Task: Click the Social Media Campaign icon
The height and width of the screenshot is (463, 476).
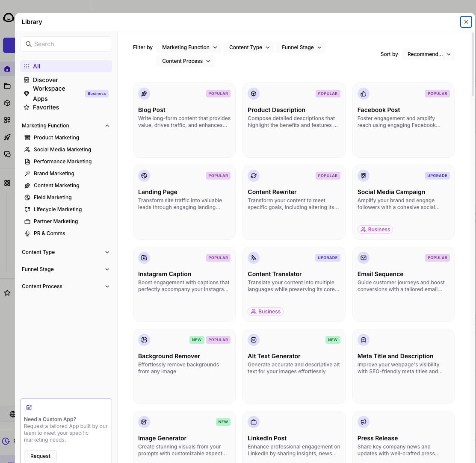Action: [x=364, y=176]
